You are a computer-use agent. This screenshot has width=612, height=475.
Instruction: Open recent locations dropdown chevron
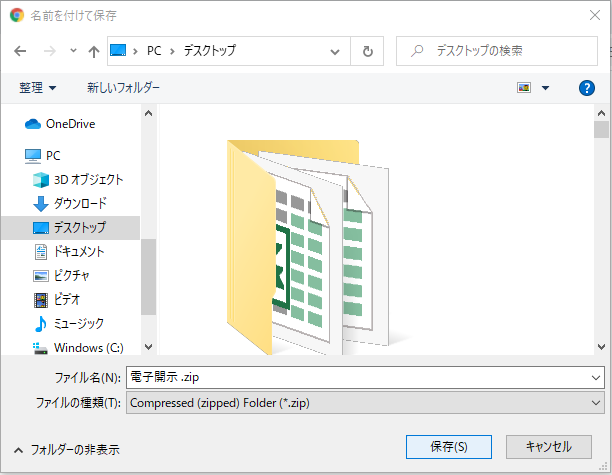73,51
